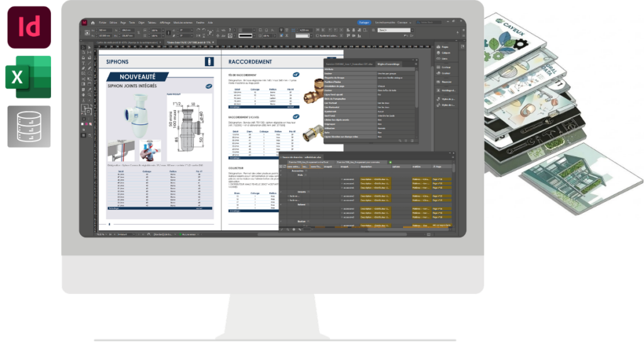The image size is (644, 345).
Task: Click the large Excel logo
Action: coord(28,77)
